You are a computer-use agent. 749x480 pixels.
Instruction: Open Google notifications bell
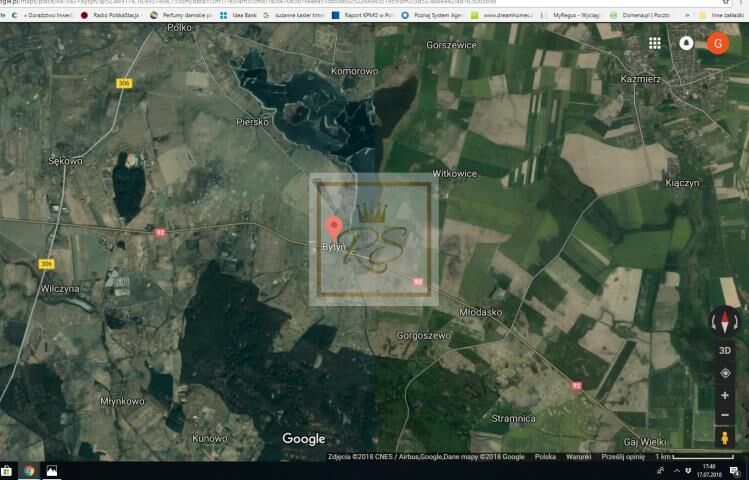[x=686, y=43]
